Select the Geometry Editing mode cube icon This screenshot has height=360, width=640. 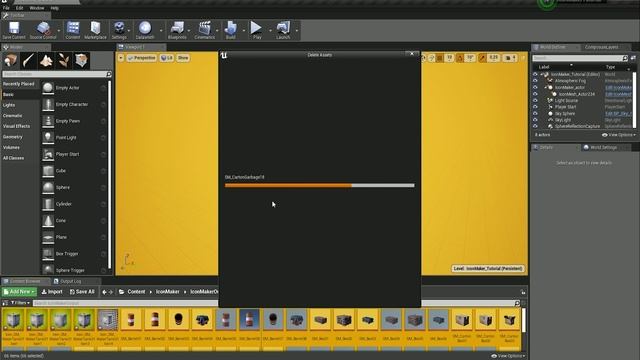click(82, 60)
